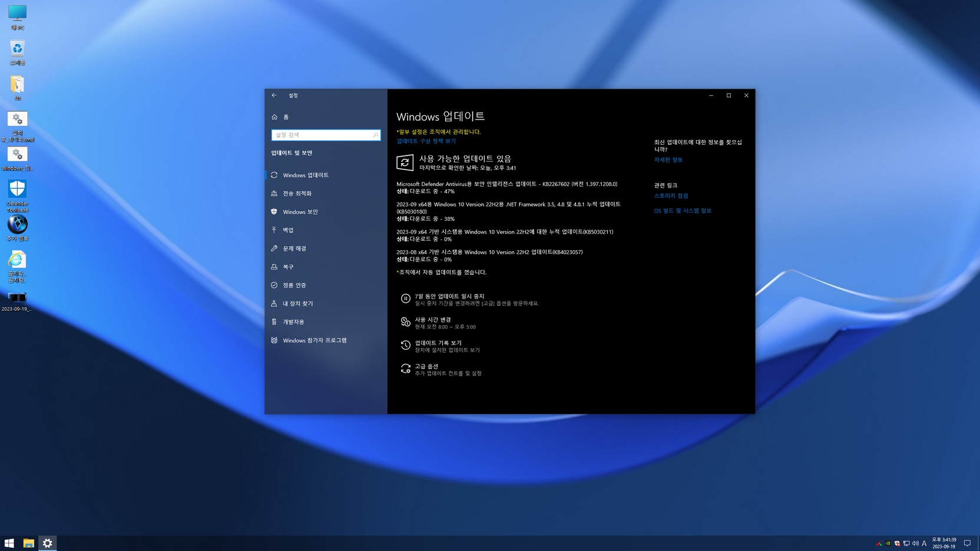
Task: Click the refresh icon beside '사용 가능한 업데이트 있음'
Action: tap(405, 162)
